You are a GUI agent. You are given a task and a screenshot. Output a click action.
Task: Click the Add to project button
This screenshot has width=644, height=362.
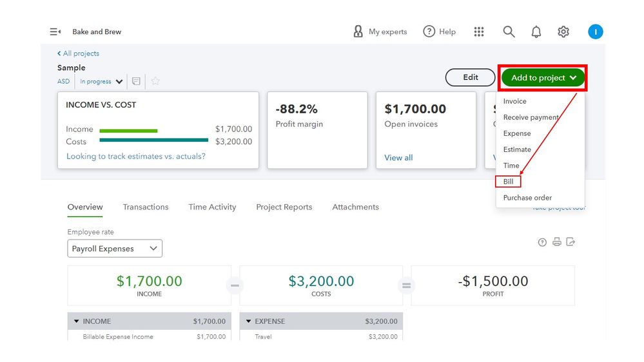(x=543, y=78)
